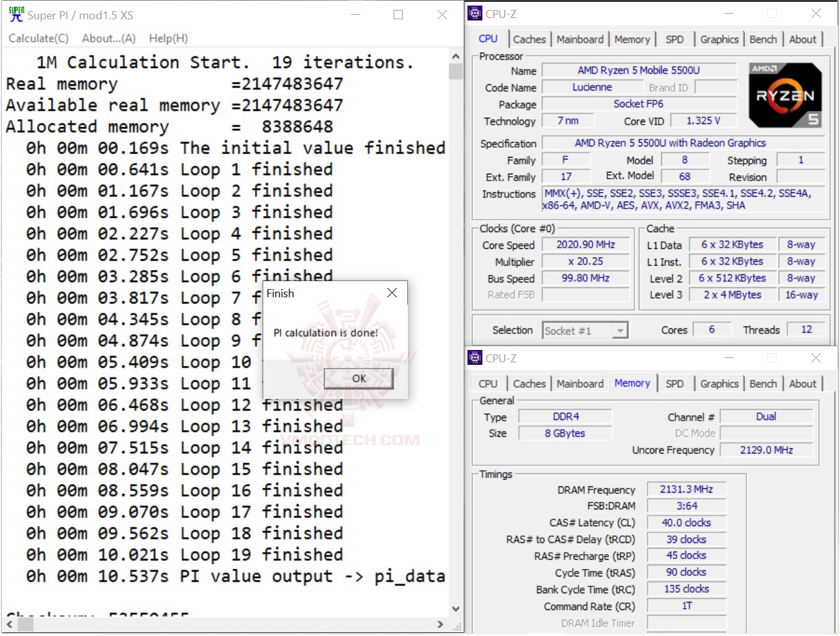
Task: Click the Command Rate value '1T'
Action: point(686,606)
